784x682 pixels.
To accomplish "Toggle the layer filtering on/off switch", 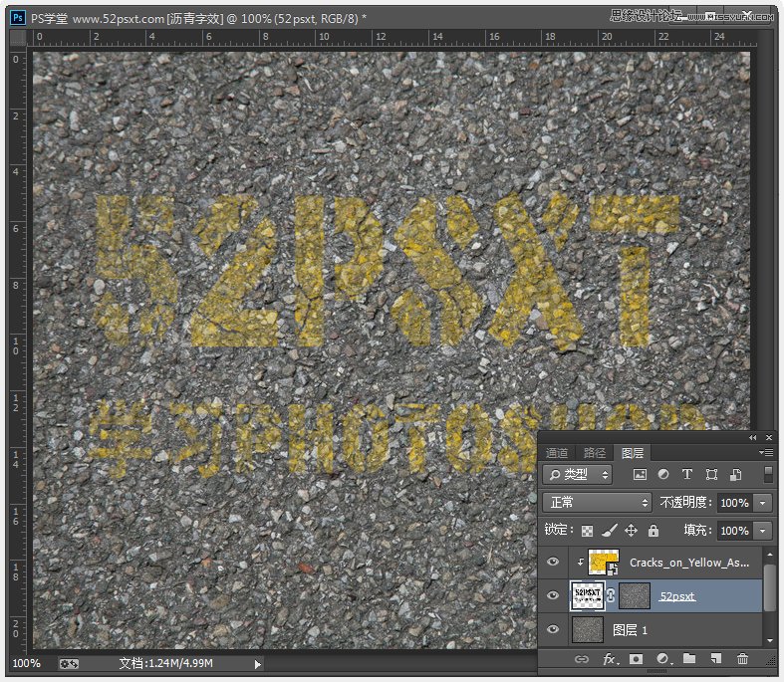I will pos(768,474).
